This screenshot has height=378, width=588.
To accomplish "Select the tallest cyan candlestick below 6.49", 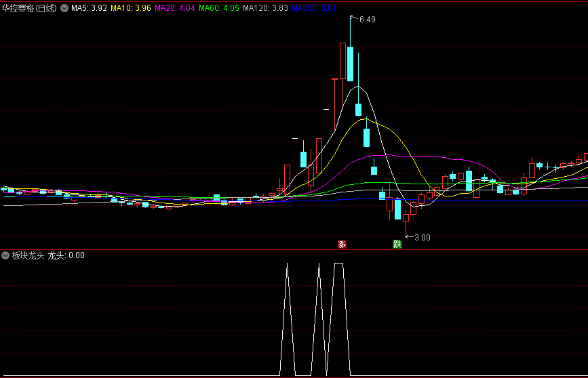I will 351,62.
